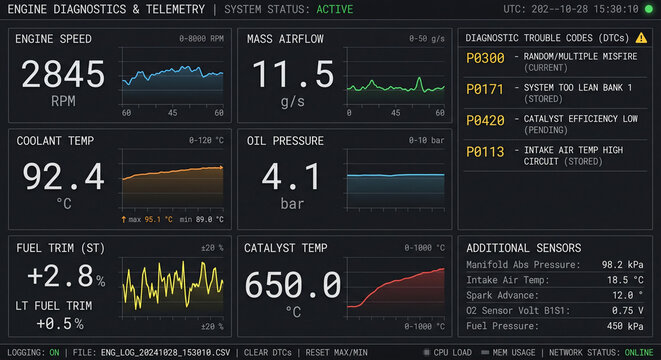The image size is (661, 360).
Task: Click CATALYST TEMP panel title
Action: click(x=285, y=248)
